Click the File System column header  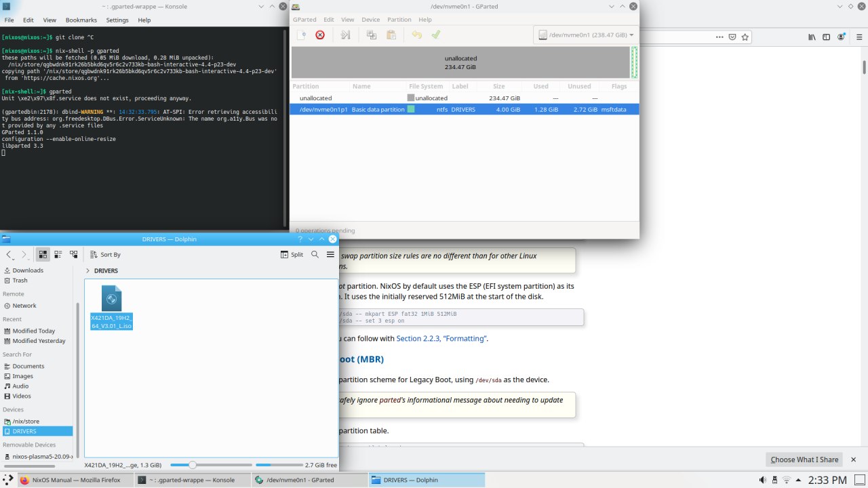coord(426,86)
